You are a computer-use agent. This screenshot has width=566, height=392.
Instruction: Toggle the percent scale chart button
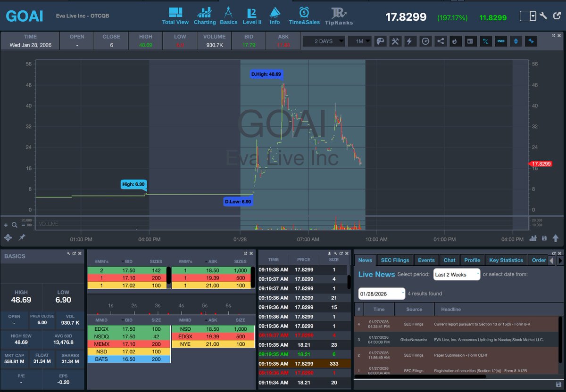(485, 41)
